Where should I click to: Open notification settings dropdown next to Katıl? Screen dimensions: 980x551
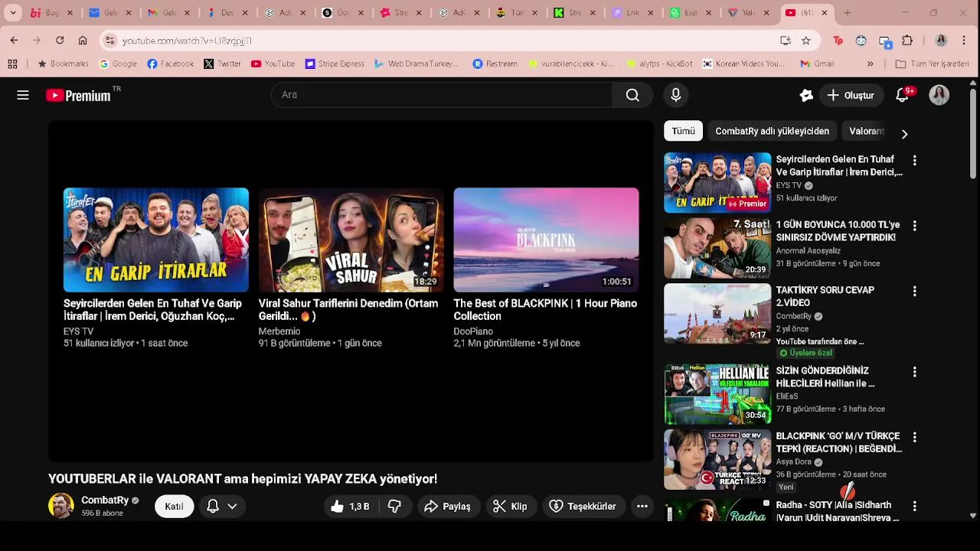click(222, 506)
